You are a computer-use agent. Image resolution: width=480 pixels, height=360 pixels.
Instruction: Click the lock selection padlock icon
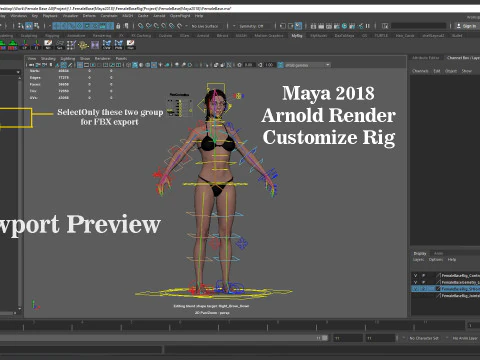[118, 26]
